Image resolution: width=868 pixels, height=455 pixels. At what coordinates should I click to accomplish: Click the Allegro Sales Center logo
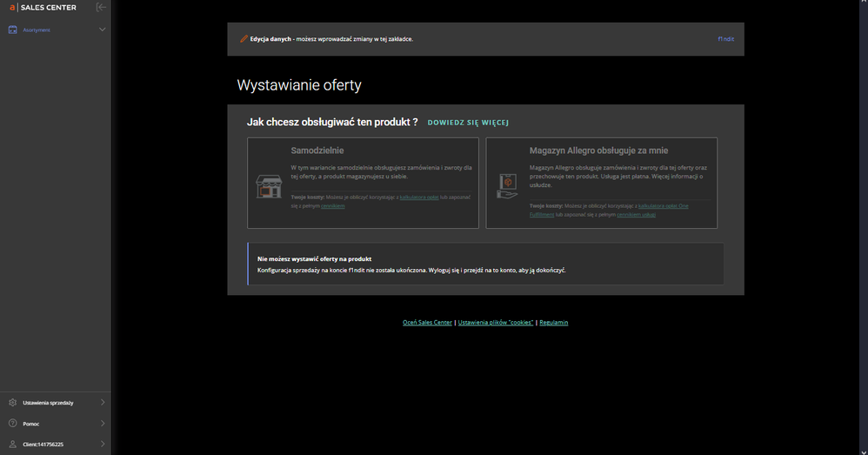[43, 8]
